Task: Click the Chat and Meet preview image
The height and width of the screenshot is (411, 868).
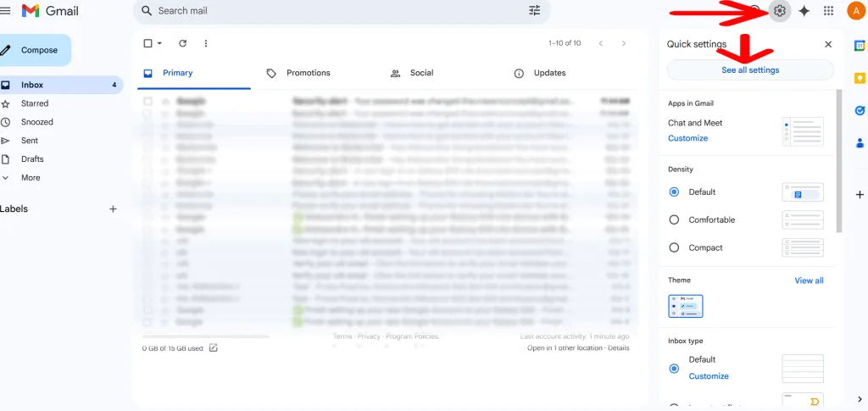Action: click(x=803, y=131)
